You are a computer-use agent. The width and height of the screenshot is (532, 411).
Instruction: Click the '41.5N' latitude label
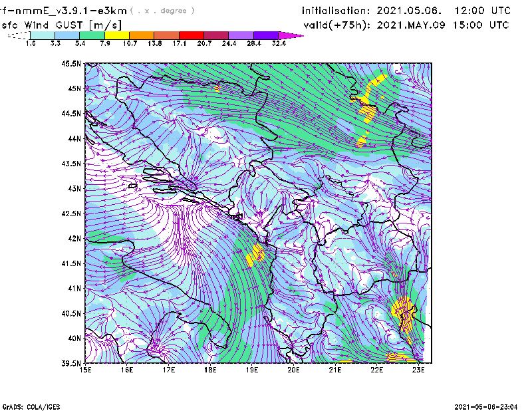[71, 263]
